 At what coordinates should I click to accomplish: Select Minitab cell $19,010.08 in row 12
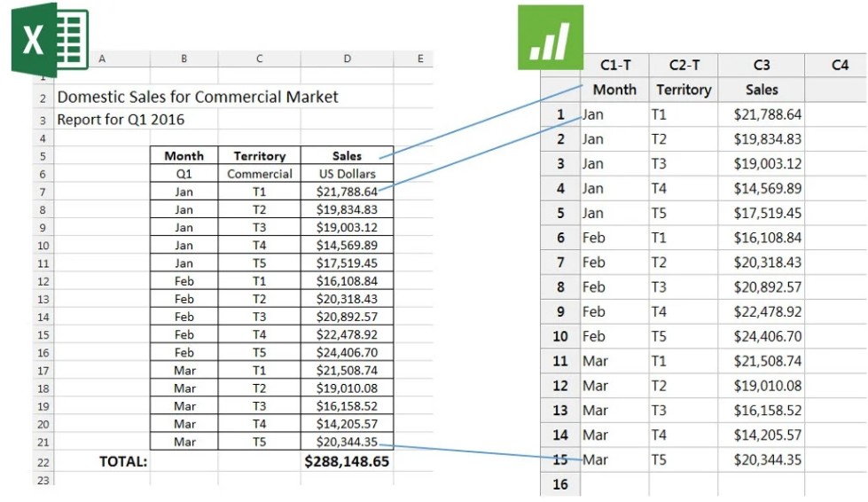click(761, 386)
